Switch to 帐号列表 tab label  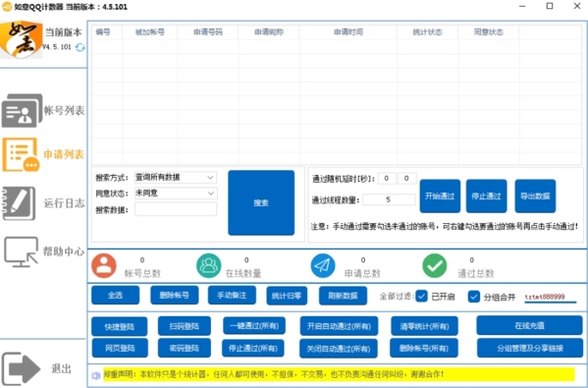(64, 110)
